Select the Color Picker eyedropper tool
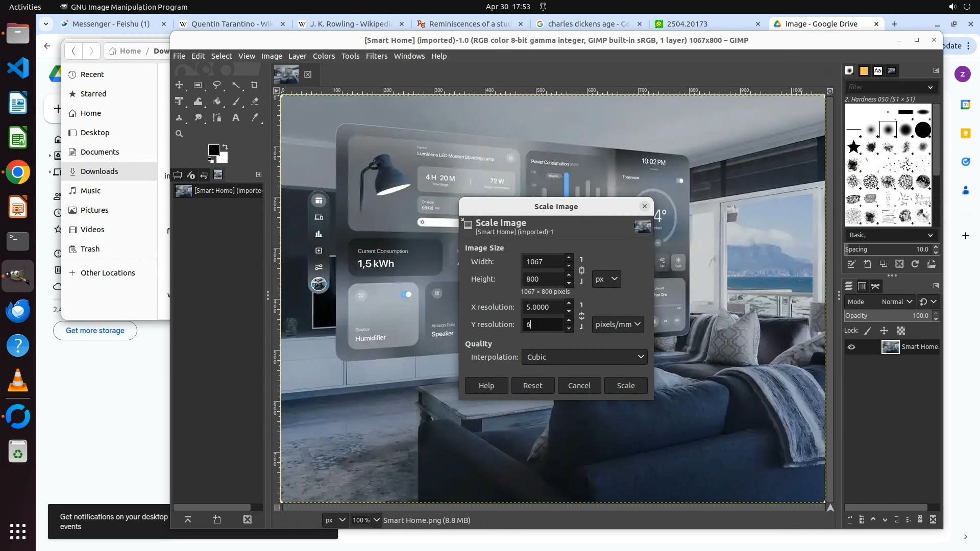The image size is (980, 551). (255, 118)
